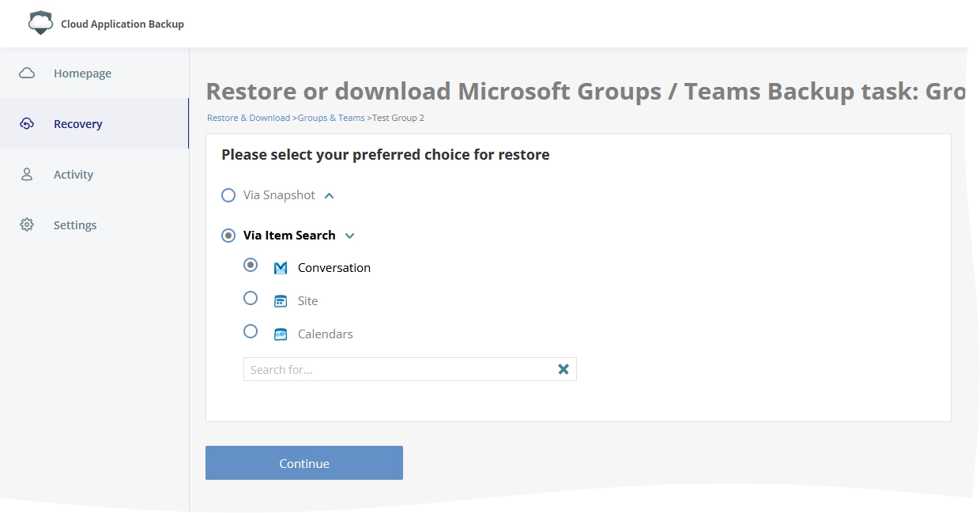Click the Site label text
980x513 pixels.
point(308,301)
